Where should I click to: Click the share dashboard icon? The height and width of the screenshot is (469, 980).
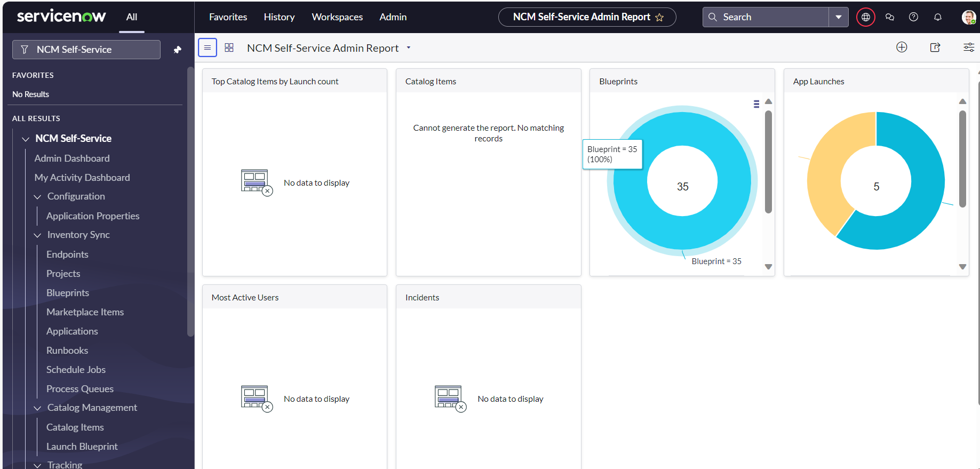pyautogui.click(x=935, y=47)
